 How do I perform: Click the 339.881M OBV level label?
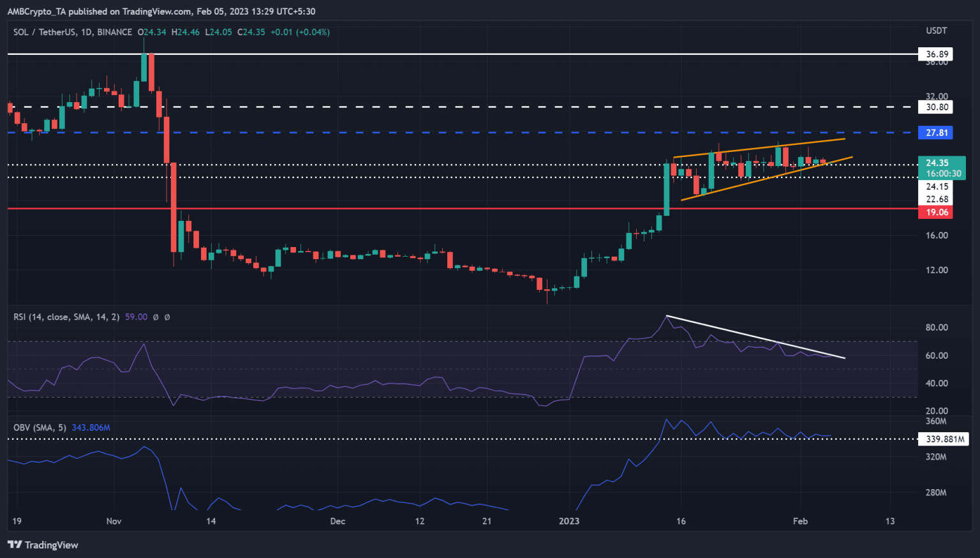pos(943,439)
